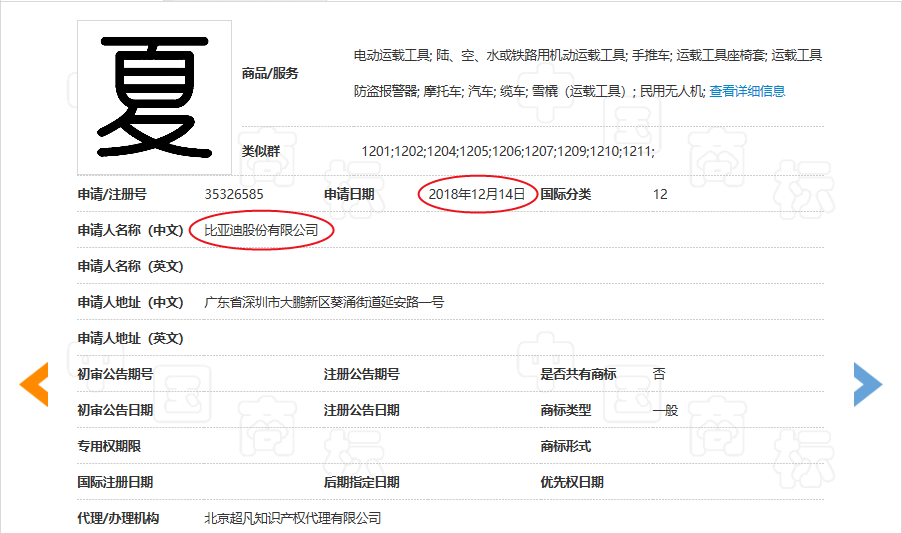Click the 申请人名称（英文） label

coord(131,266)
